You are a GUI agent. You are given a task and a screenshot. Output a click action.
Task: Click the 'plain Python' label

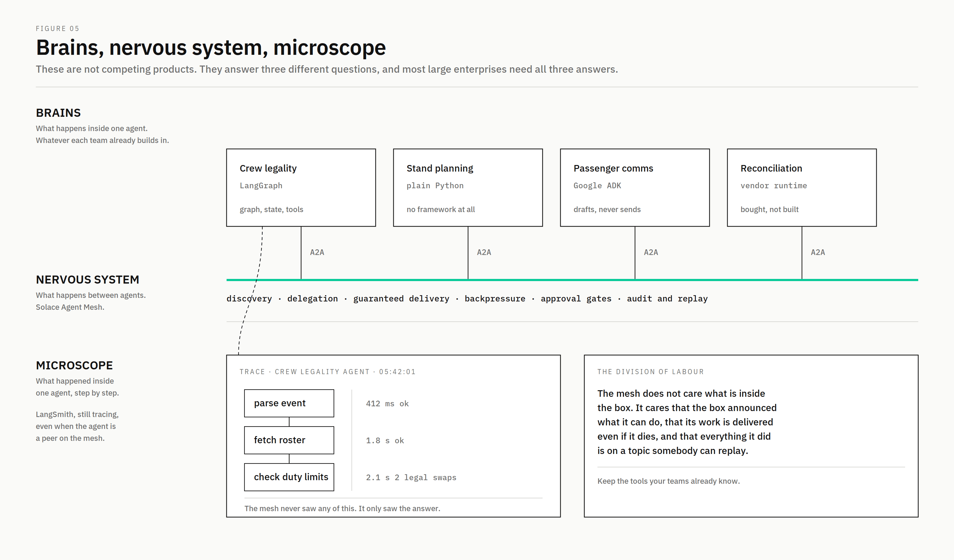(x=435, y=186)
